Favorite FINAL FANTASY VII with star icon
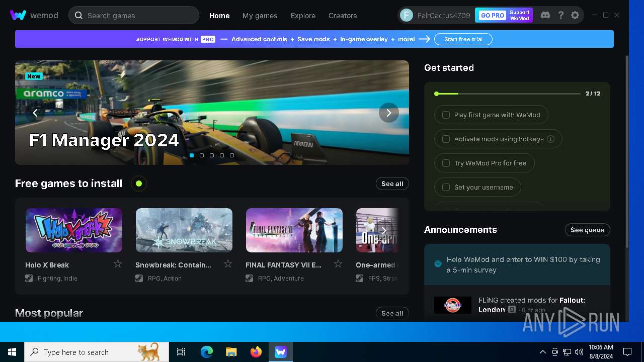This screenshot has height=362, width=644. point(338,263)
